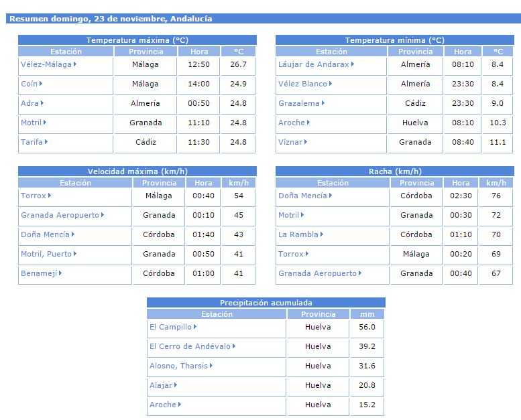Open Doña Mencía in Velocidad máxima table

click(48, 234)
